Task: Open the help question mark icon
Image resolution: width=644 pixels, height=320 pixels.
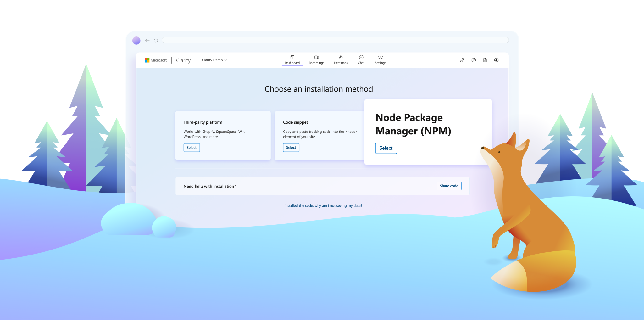Action: tap(474, 60)
